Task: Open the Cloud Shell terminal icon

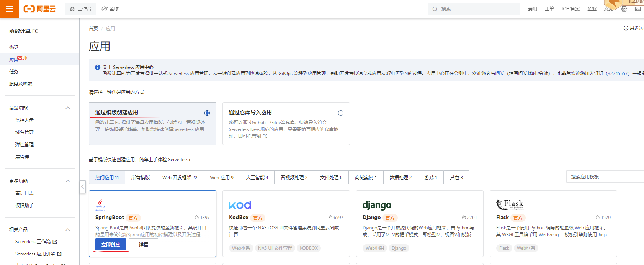Action: tap(637, 9)
